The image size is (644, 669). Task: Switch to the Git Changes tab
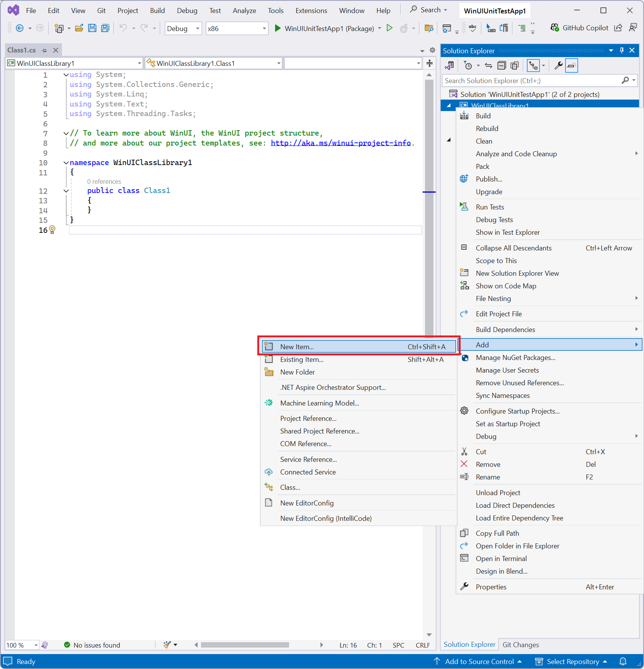[520, 644]
